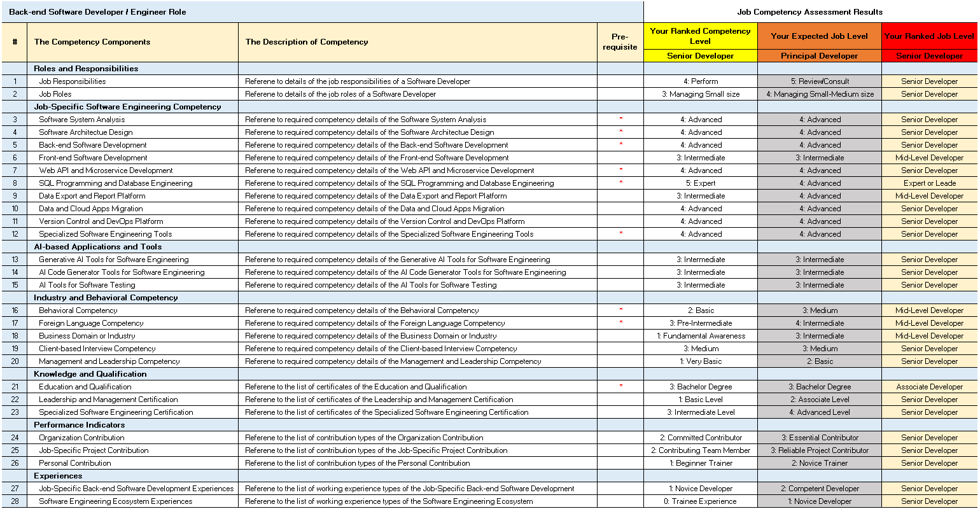Click the 'Performance Indicators' section heading
Viewport: 980px width, 509px height.
(79, 425)
